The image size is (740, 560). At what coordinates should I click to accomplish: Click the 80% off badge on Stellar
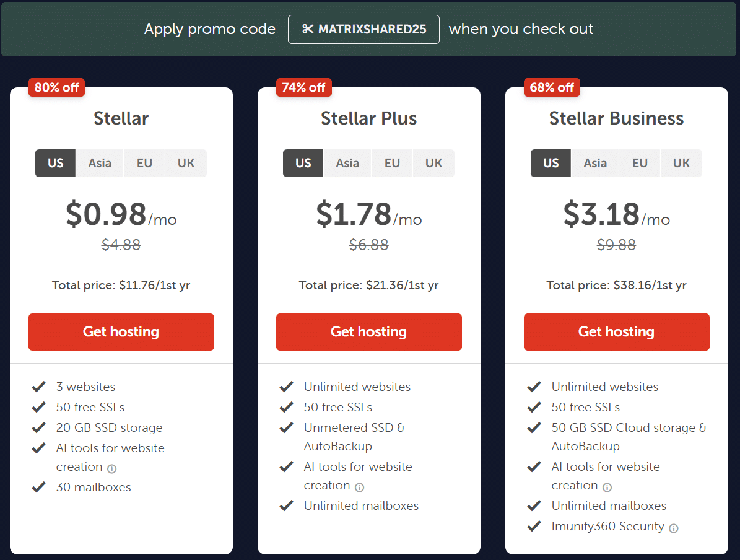[x=56, y=87]
